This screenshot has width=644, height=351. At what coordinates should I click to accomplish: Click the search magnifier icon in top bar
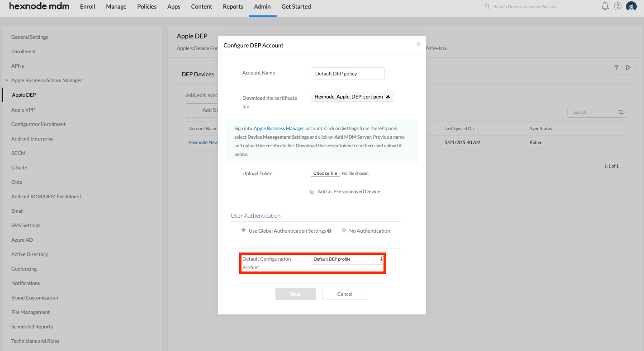(x=487, y=6)
